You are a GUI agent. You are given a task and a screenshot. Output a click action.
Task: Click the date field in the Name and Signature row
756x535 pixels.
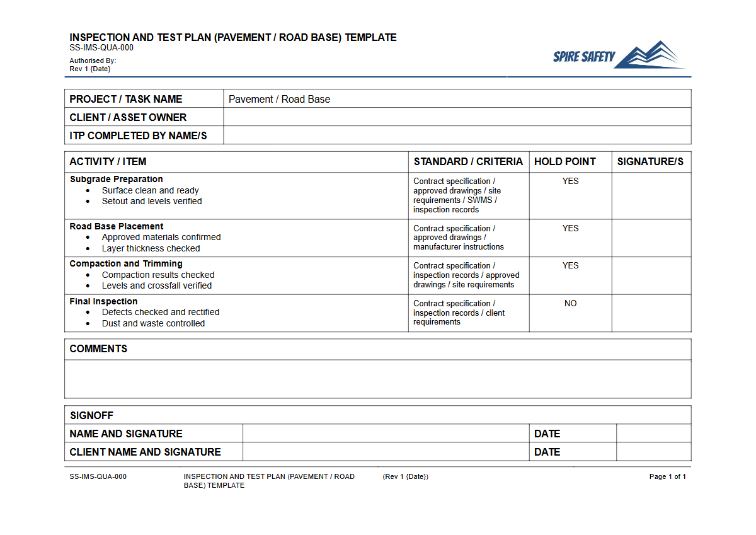click(654, 434)
